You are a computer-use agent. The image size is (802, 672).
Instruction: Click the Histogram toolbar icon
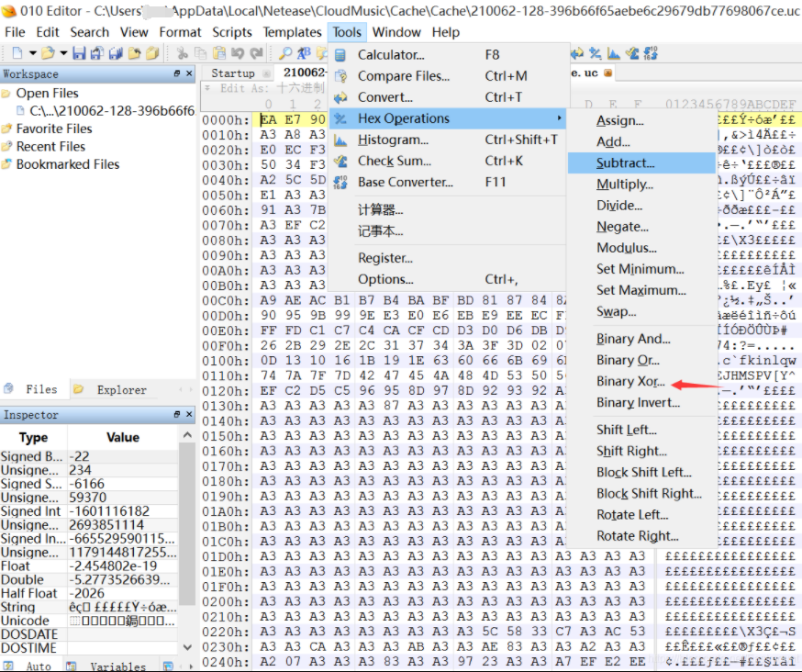613,53
